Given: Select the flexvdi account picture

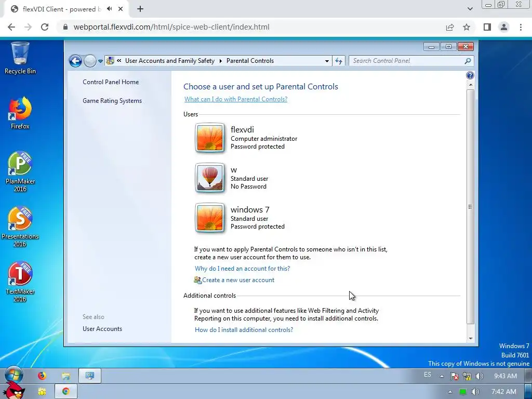Looking at the screenshot, I should coord(210,138).
